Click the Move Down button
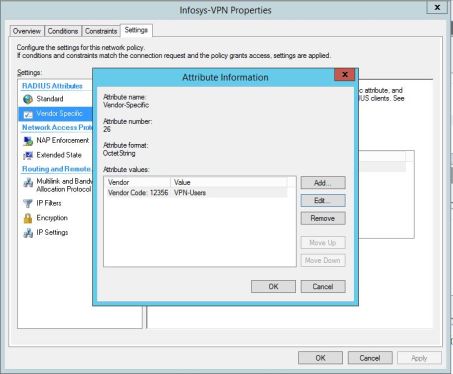 (x=323, y=260)
